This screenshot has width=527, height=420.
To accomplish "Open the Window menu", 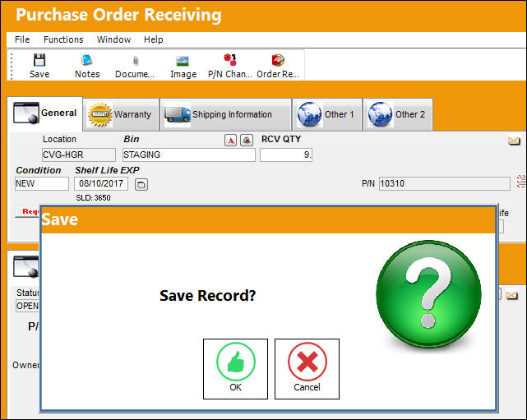I will point(114,39).
